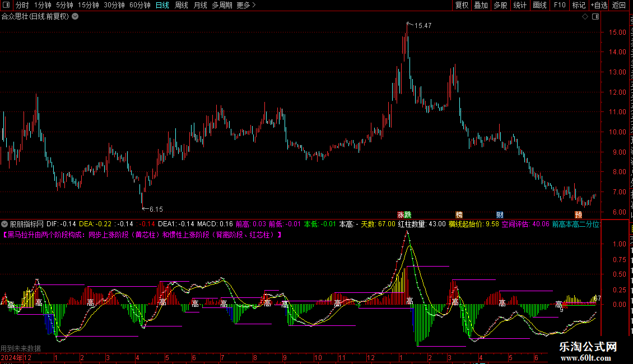Switch to 1分钟 timeframe
The image size is (633, 364).
point(43,5)
